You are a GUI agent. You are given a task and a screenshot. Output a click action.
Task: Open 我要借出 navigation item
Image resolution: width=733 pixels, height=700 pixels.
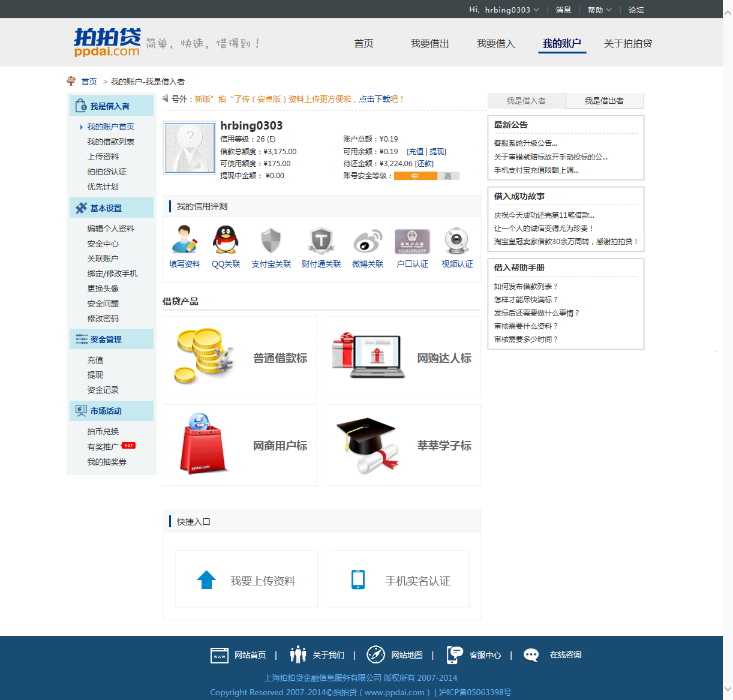[x=429, y=43]
